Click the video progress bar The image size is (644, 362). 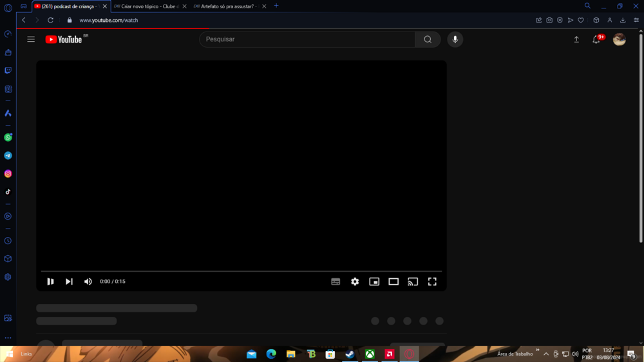coord(241,271)
